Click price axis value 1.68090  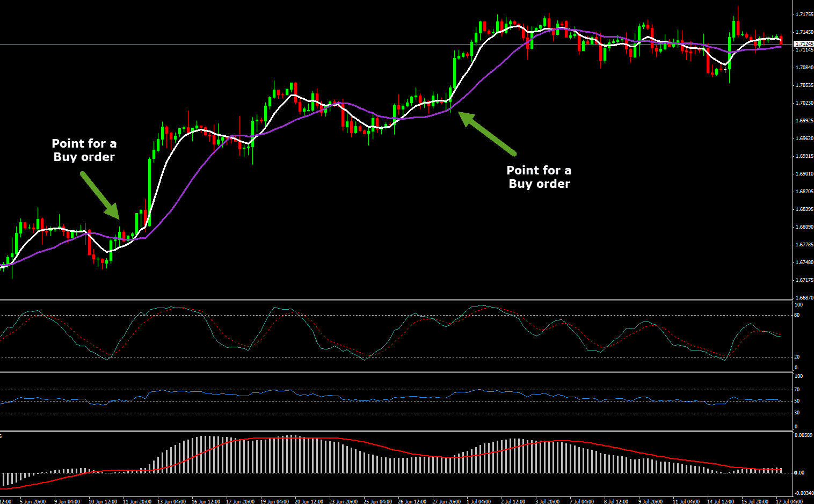(804, 227)
